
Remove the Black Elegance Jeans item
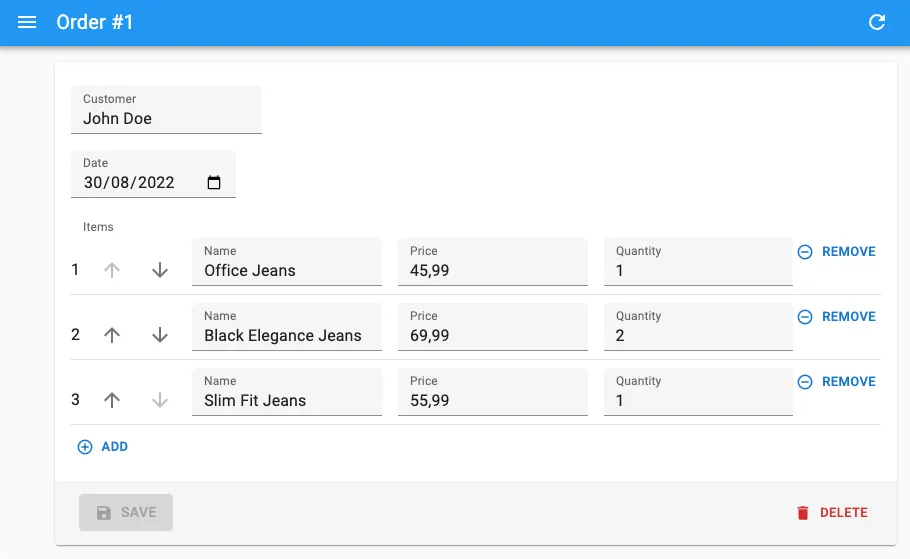836,317
